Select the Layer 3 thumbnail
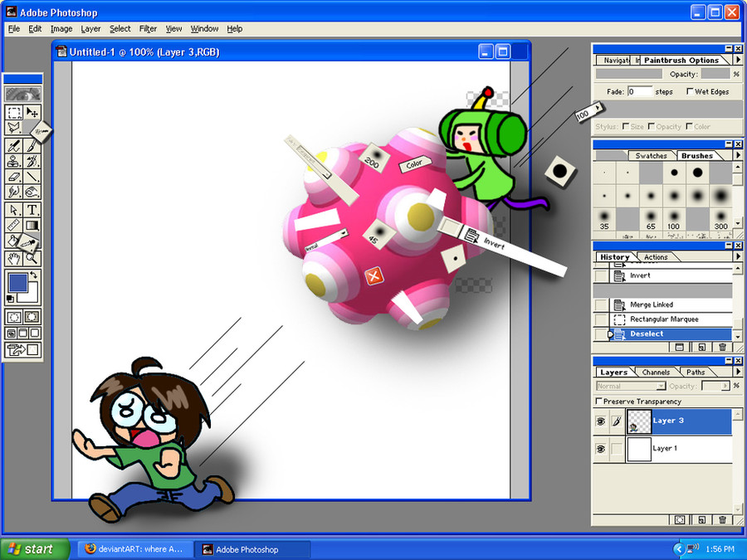Screen dimensions: 747x560 pos(639,421)
